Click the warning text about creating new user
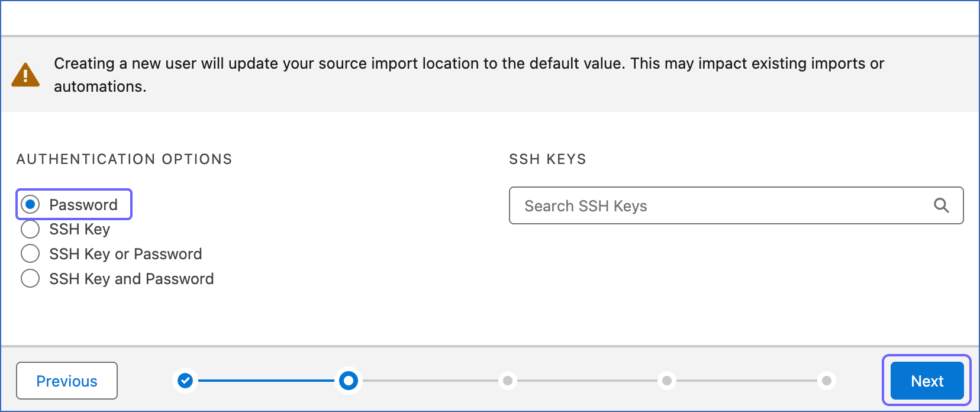Image resolution: width=980 pixels, height=412 pixels. [469, 75]
